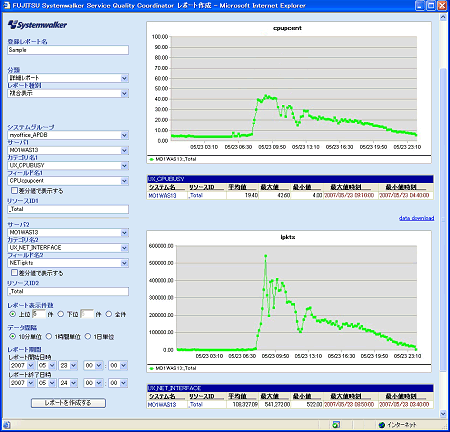Open the end hour dropdown under レポート終了日時

tap(93, 383)
